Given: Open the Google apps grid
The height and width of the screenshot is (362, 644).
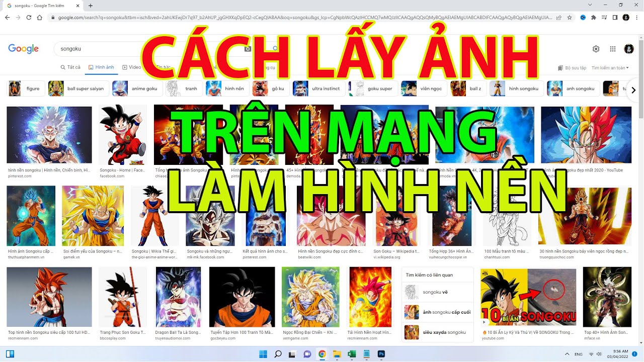Looking at the screenshot, I should point(613,49).
